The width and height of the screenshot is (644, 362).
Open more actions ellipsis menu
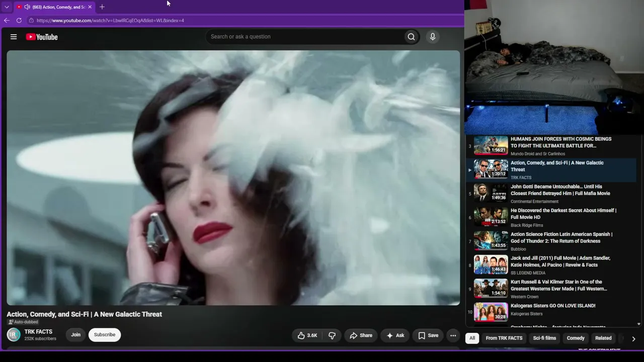point(453,335)
